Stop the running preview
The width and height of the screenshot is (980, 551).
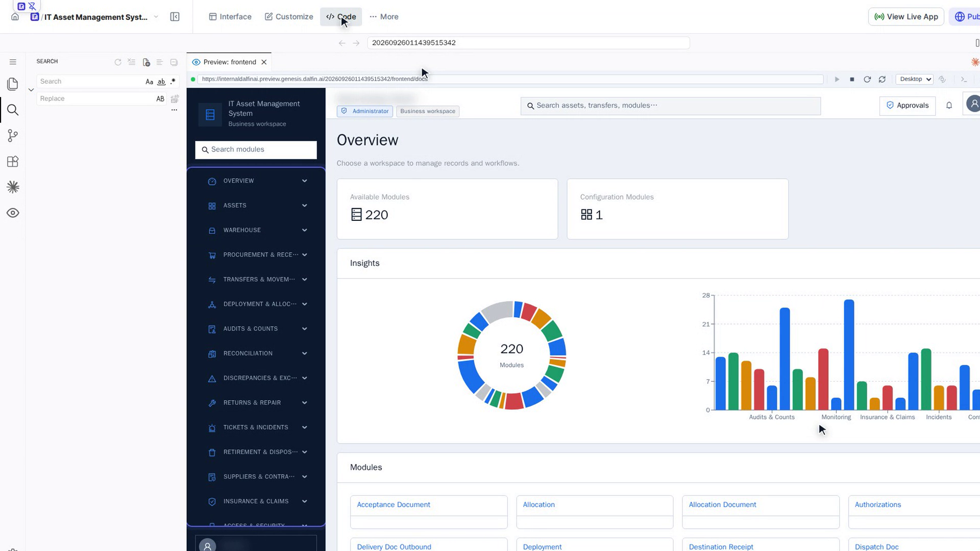click(852, 79)
